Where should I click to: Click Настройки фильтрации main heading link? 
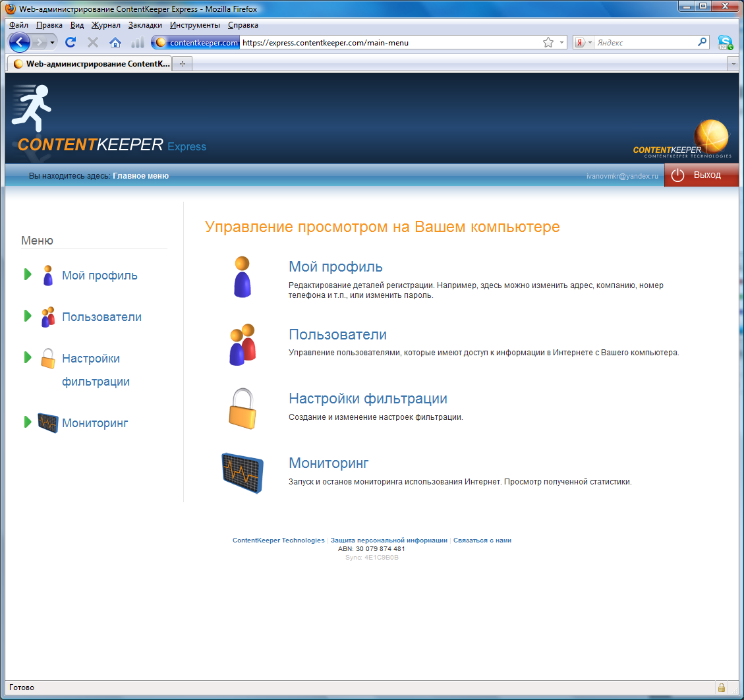(x=368, y=399)
